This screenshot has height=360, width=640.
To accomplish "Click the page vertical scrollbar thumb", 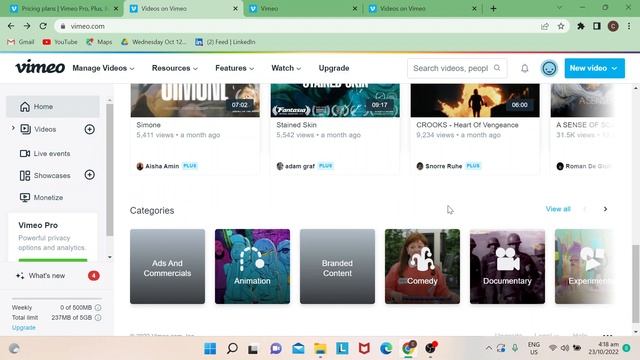I will 636,283.
